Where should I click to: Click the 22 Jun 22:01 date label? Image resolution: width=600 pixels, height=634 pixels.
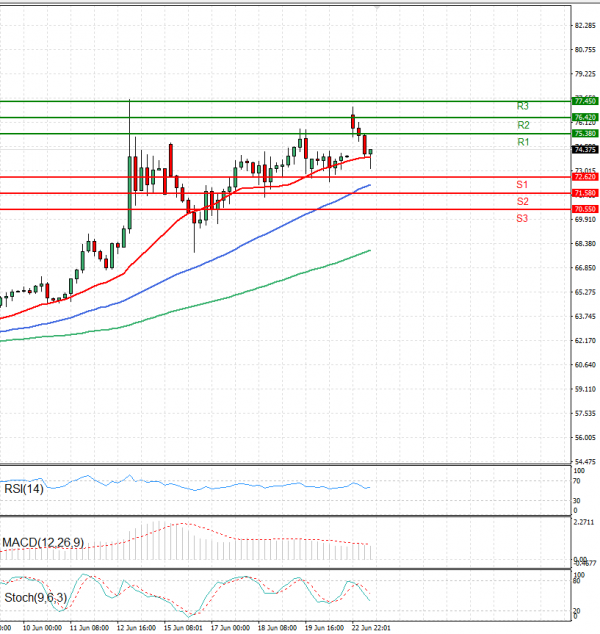371,628
